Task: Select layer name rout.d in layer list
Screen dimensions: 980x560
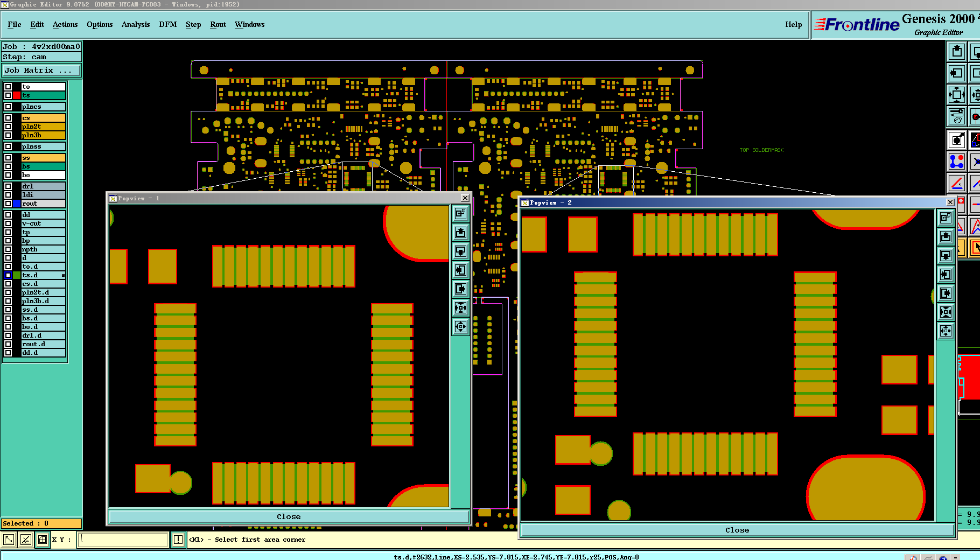Action: [x=43, y=344]
